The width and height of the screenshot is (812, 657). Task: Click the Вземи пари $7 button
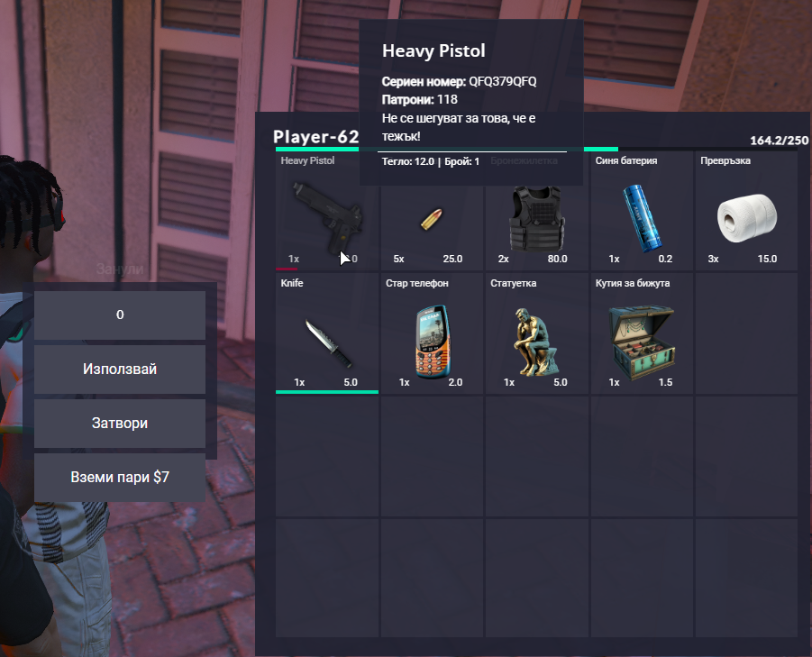120,478
